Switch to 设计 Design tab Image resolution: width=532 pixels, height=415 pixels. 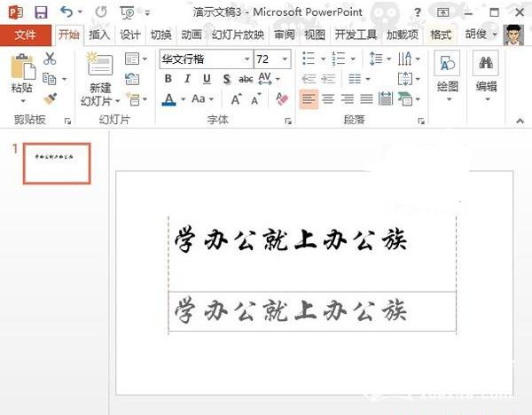(130, 35)
